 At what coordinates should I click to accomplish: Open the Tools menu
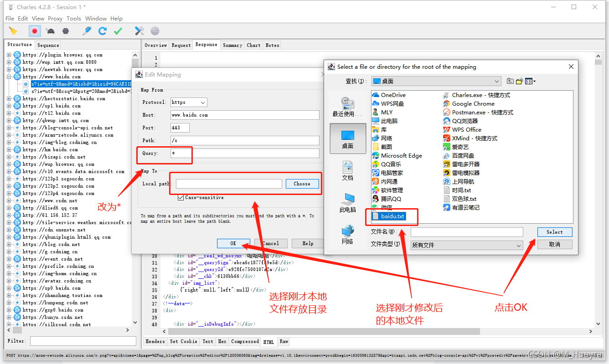74,19
